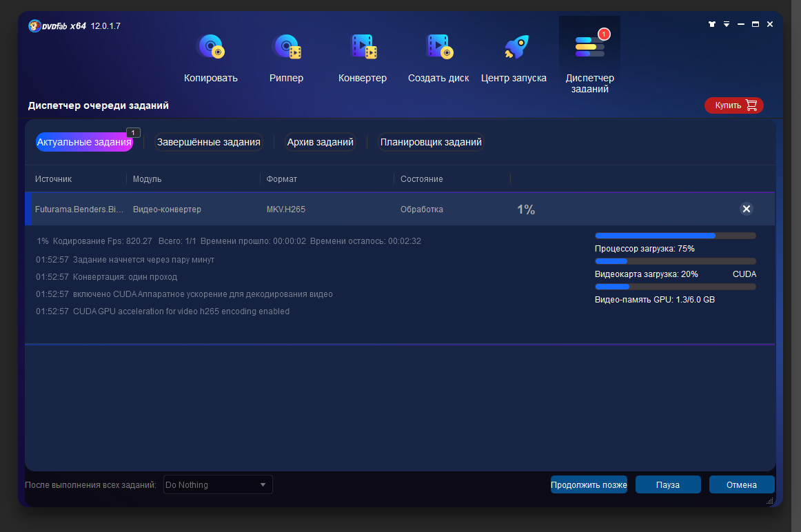Select the Конвертер module icon
The height and width of the screenshot is (532, 801).
point(363,48)
